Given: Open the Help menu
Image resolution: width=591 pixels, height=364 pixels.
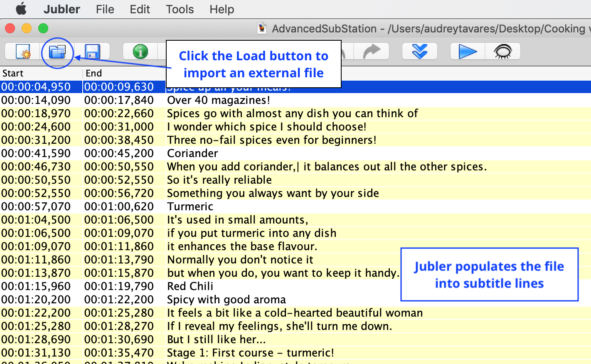Looking at the screenshot, I should pyautogui.click(x=222, y=9).
